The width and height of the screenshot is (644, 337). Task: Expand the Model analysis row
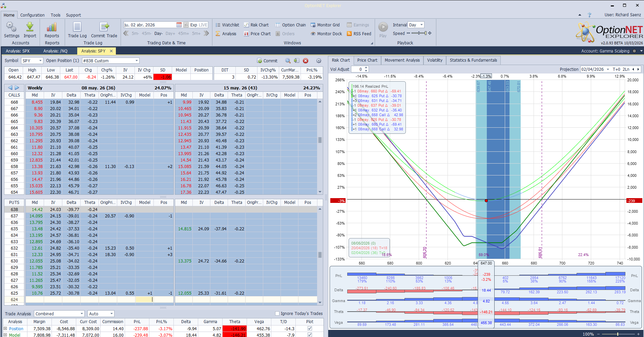(5, 335)
